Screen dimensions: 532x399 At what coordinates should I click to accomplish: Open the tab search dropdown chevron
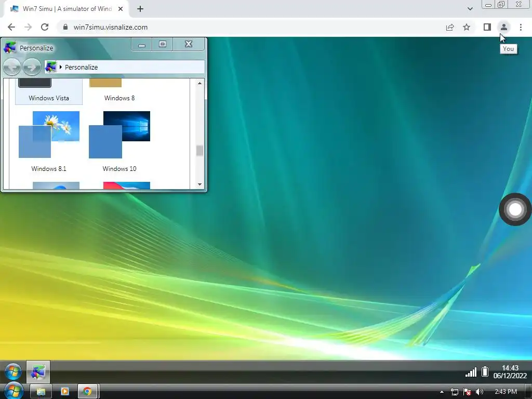pos(470,9)
